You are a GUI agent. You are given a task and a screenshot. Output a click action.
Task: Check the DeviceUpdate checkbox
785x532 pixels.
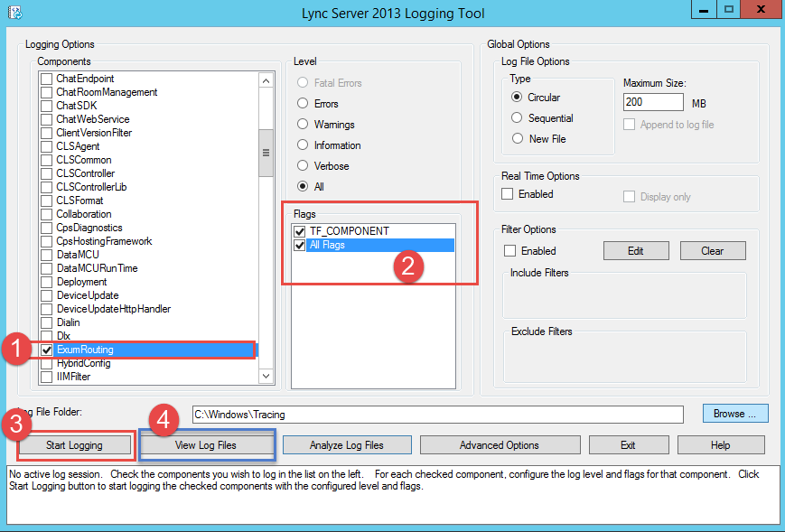click(47, 295)
